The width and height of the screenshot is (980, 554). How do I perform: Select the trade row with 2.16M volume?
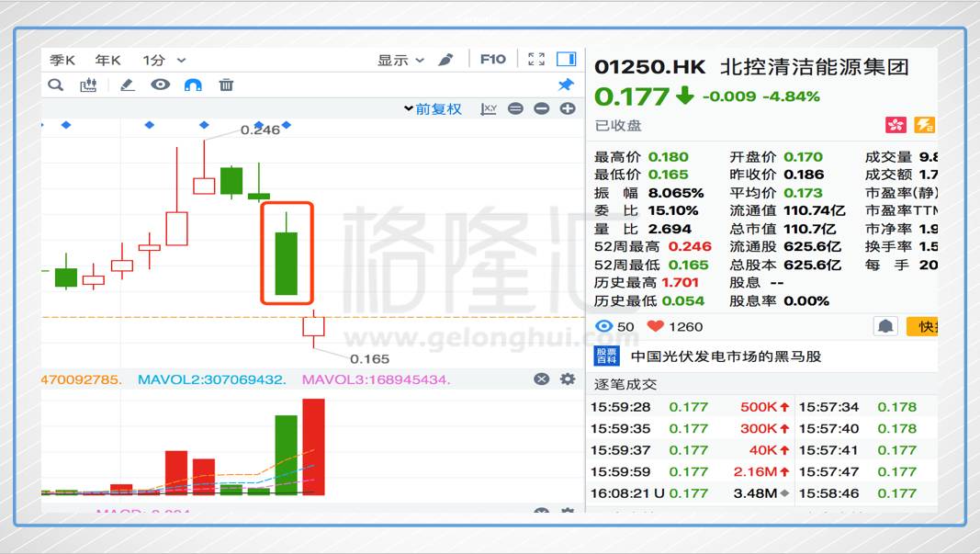690,471
